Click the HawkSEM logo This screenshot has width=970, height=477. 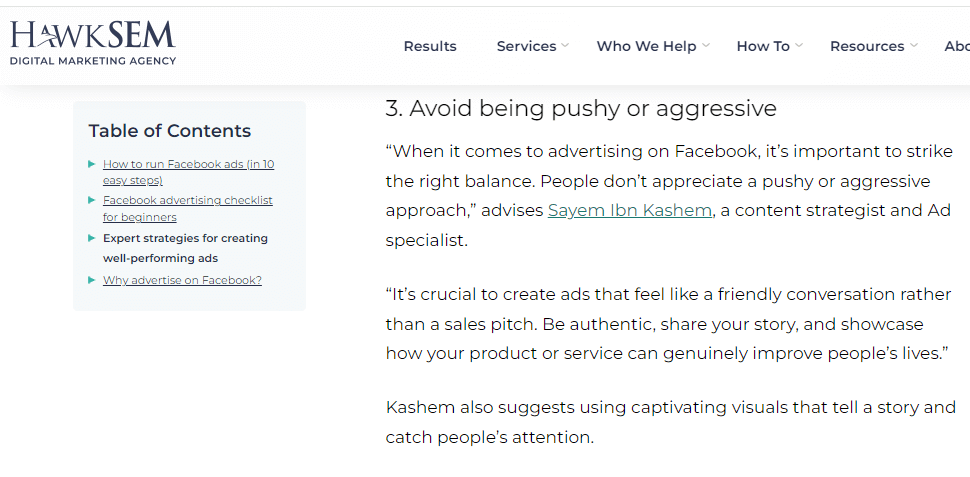point(93,43)
